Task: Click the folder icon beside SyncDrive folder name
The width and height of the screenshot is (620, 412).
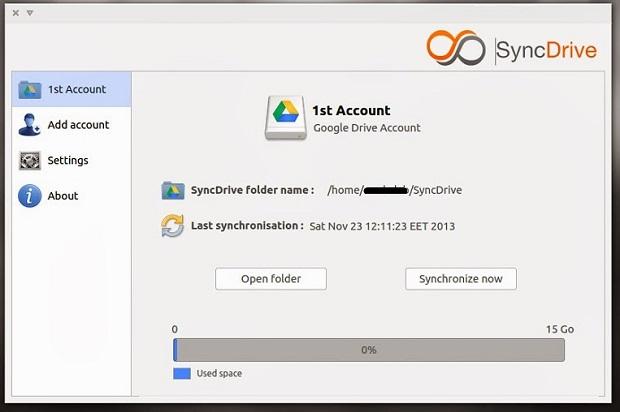Action: click(173, 191)
